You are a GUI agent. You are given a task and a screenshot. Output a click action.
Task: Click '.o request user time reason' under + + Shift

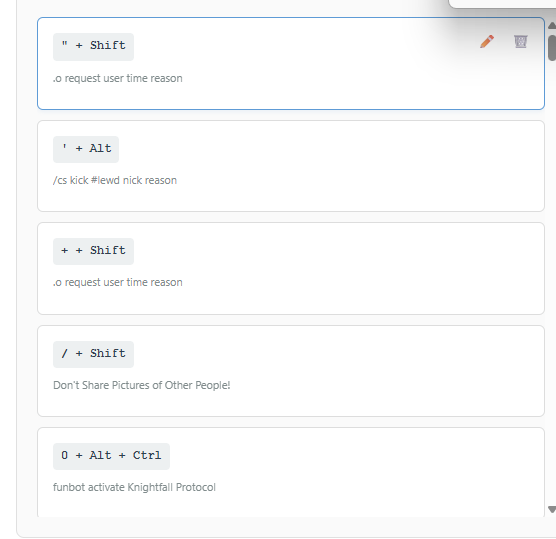[x=118, y=282]
